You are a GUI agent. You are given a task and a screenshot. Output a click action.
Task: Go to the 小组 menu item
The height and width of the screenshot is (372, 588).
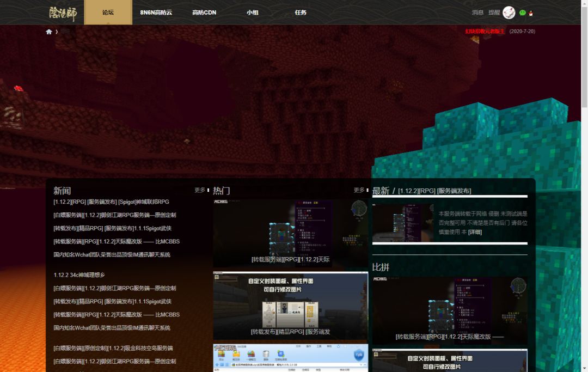(x=253, y=13)
